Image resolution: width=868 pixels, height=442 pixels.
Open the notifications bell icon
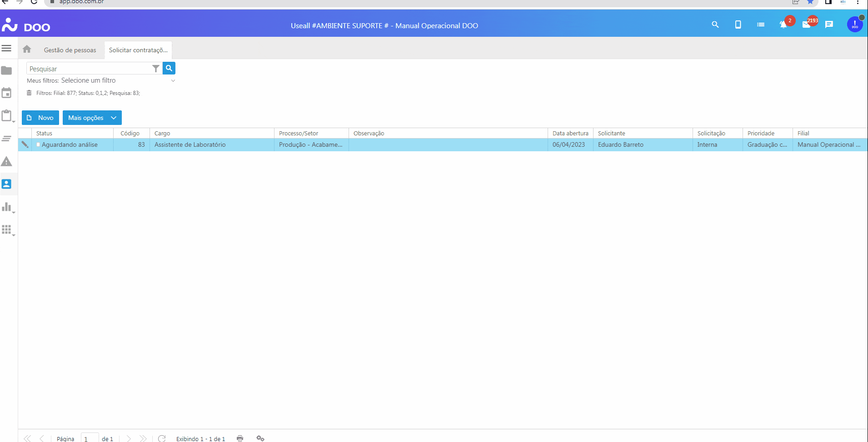(783, 25)
